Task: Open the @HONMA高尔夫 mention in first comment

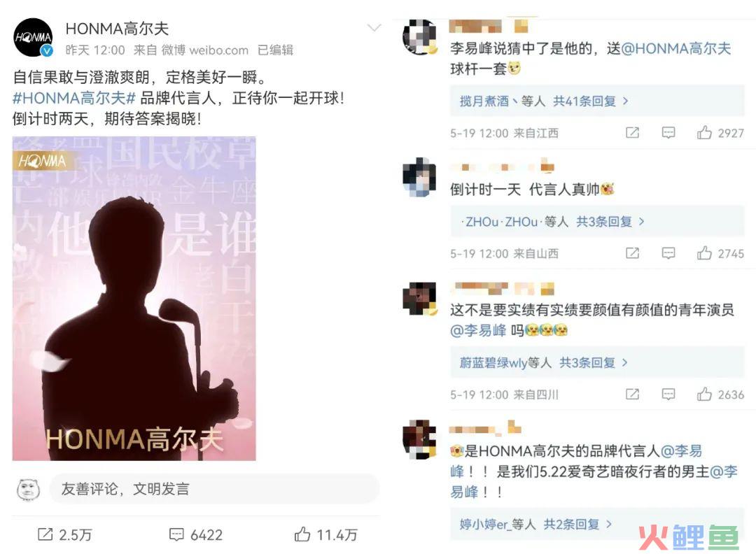Action: [x=676, y=48]
